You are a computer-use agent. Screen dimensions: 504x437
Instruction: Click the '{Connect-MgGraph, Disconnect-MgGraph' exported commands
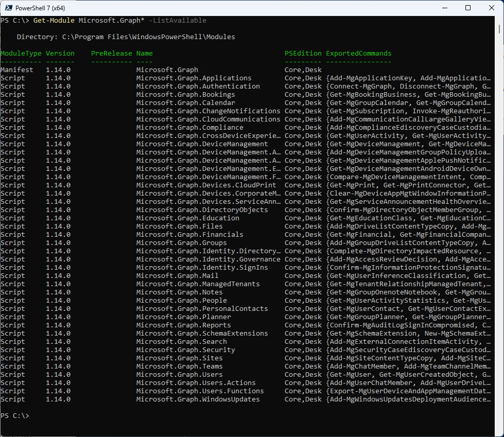408,86
